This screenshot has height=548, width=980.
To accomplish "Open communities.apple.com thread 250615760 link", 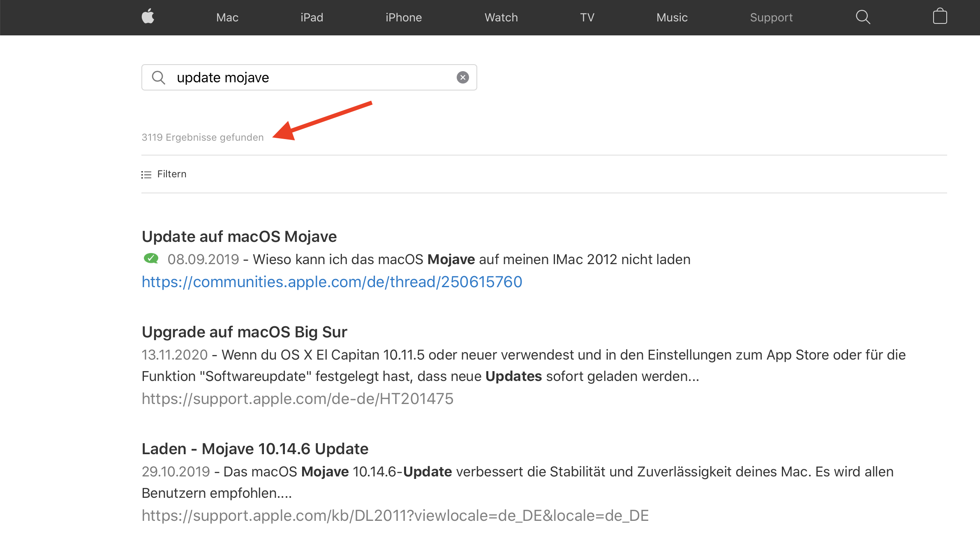I will (332, 282).
